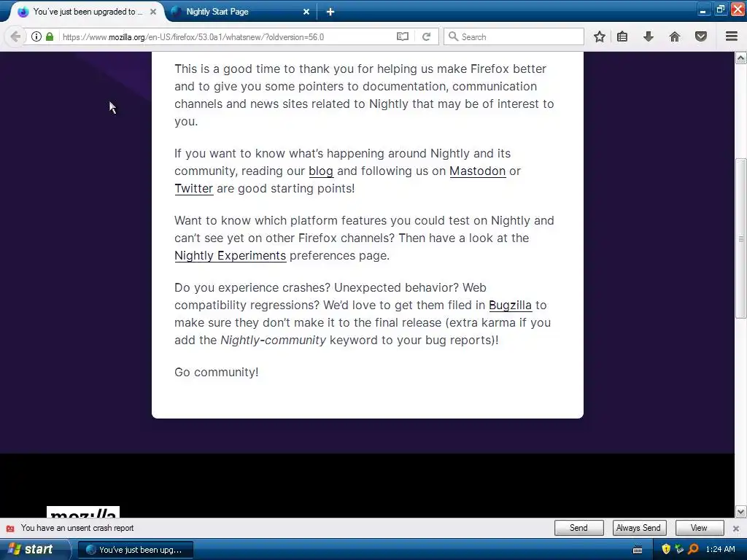Screen dimensions: 747x560
Task: Follow the Mastodon link
Action: (477, 171)
